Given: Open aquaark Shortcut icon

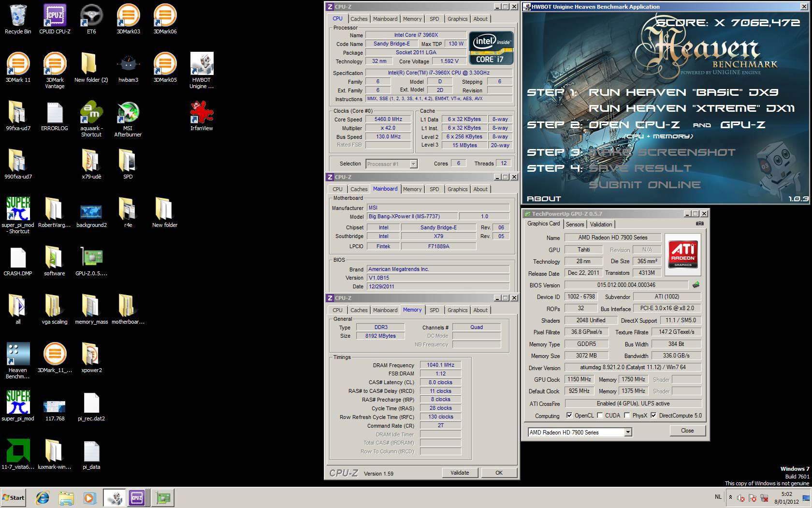Looking at the screenshot, I should 91,119.
